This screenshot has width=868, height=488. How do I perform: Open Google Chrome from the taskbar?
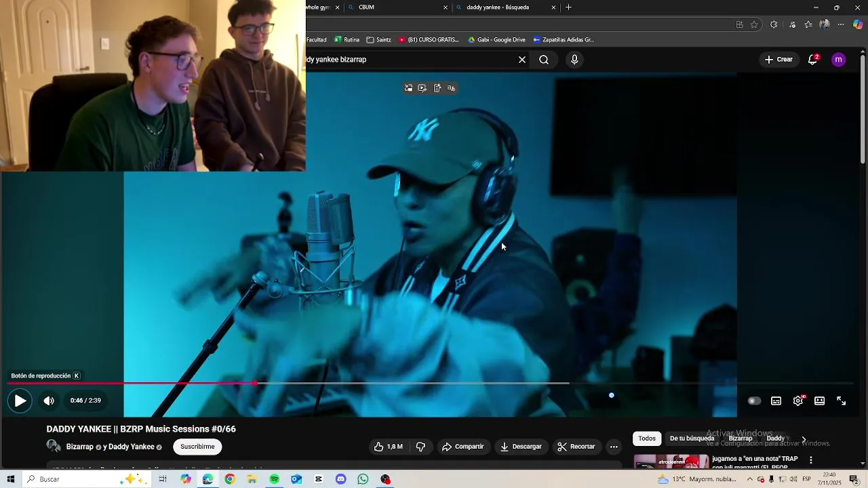coord(230,479)
